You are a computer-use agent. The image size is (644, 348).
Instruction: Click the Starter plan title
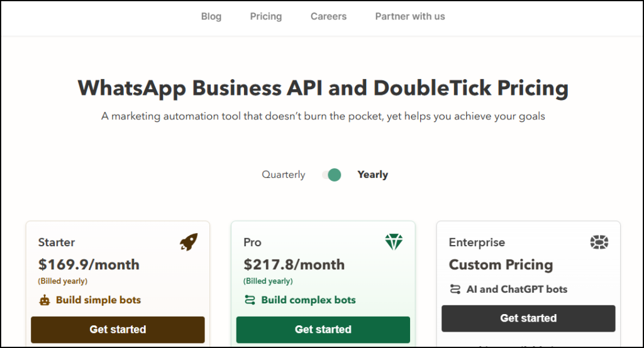pyautogui.click(x=57, y=242)
